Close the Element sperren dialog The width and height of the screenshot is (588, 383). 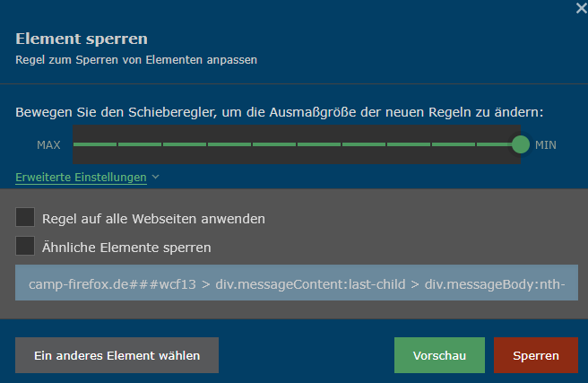580,6
